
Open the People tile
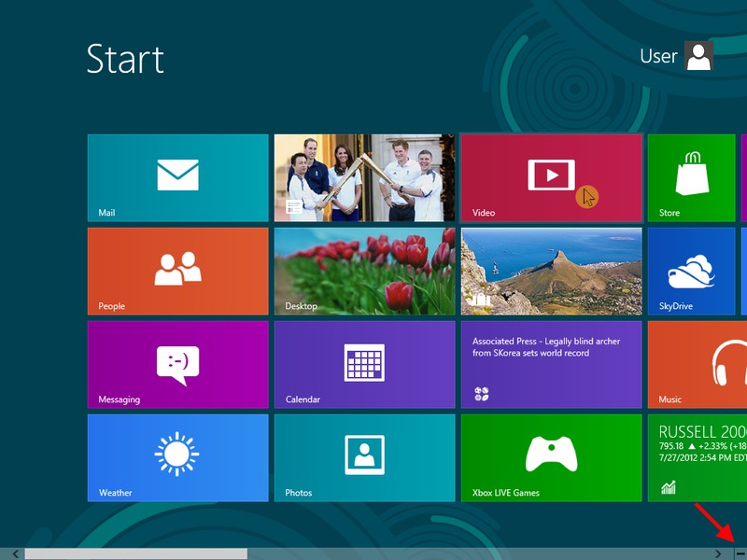tap(177, 271)
